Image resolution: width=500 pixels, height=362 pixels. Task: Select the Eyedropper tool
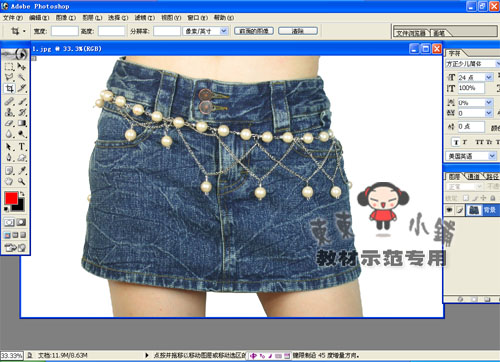21,171
